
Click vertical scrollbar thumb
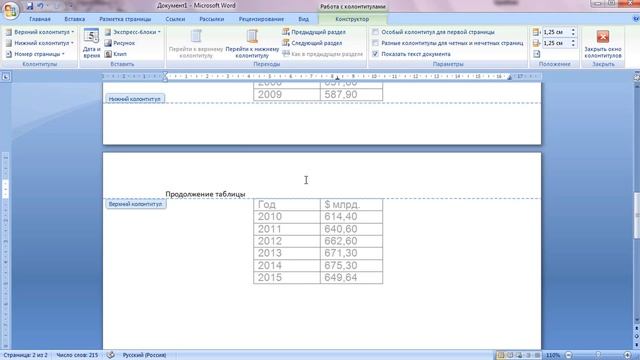click(636, 216)
